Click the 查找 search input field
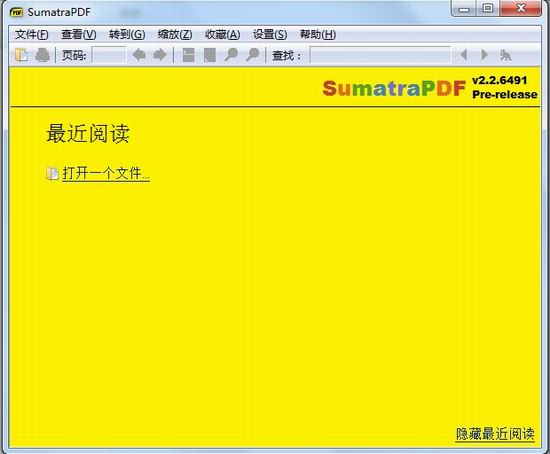Image resolution: width=550 pixels, height=454 pixels. click(380, 55)
